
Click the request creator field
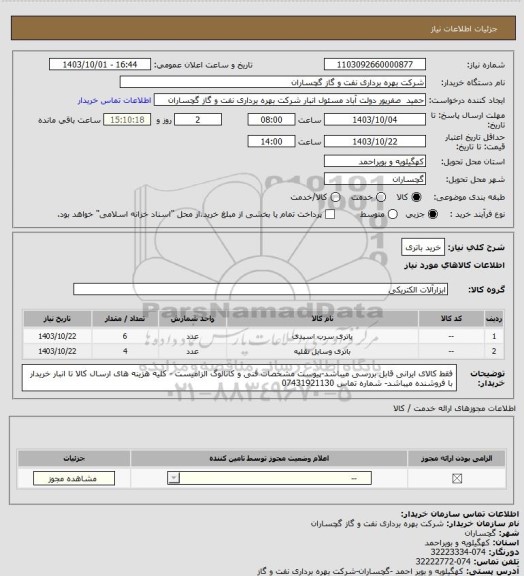pyautogui.click(x=290, y=100)
